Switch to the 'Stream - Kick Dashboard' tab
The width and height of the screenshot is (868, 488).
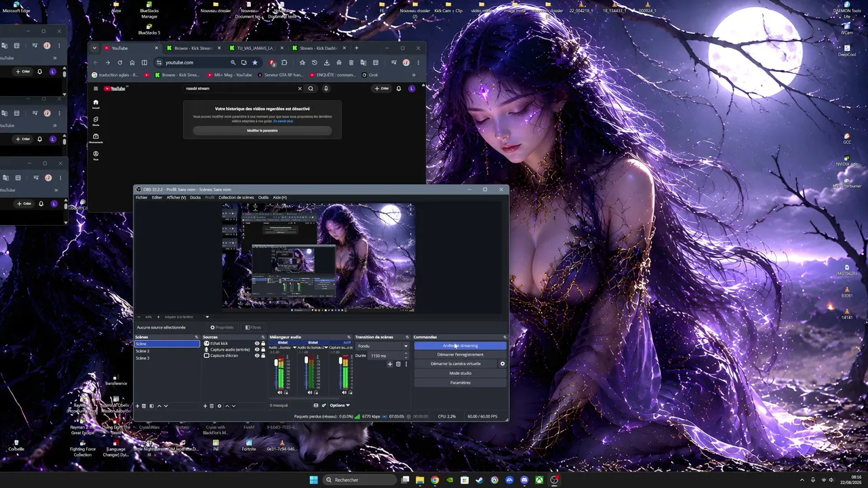point(318,48)
